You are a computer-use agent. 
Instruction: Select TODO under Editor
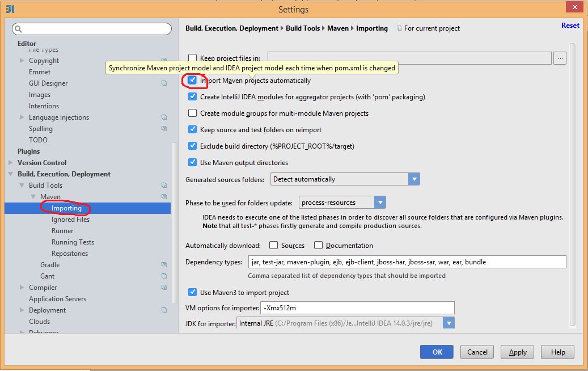tap(38, 140)
